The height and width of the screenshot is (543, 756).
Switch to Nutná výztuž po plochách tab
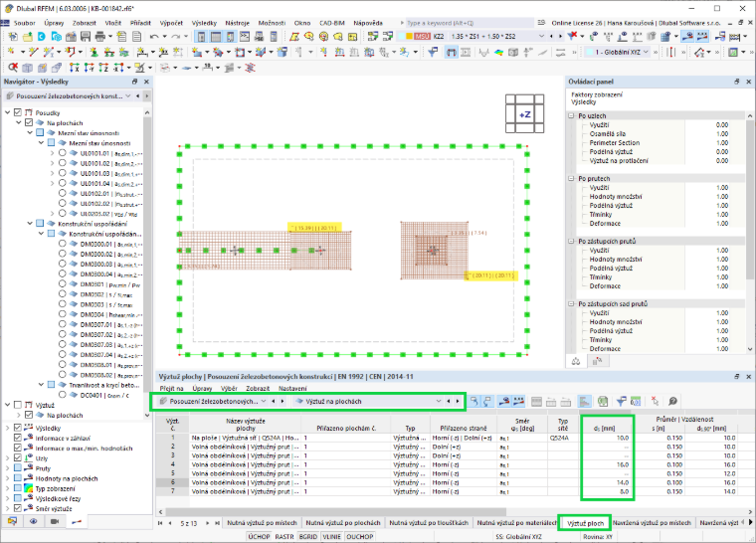click(x=343, y=523)
